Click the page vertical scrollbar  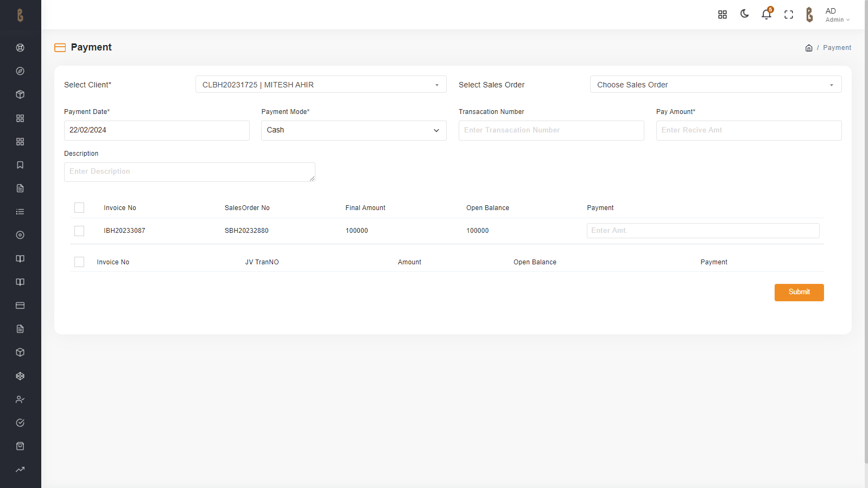[866, 232]
